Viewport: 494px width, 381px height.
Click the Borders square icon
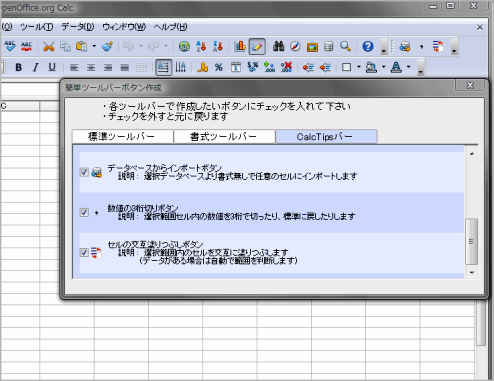347,67
